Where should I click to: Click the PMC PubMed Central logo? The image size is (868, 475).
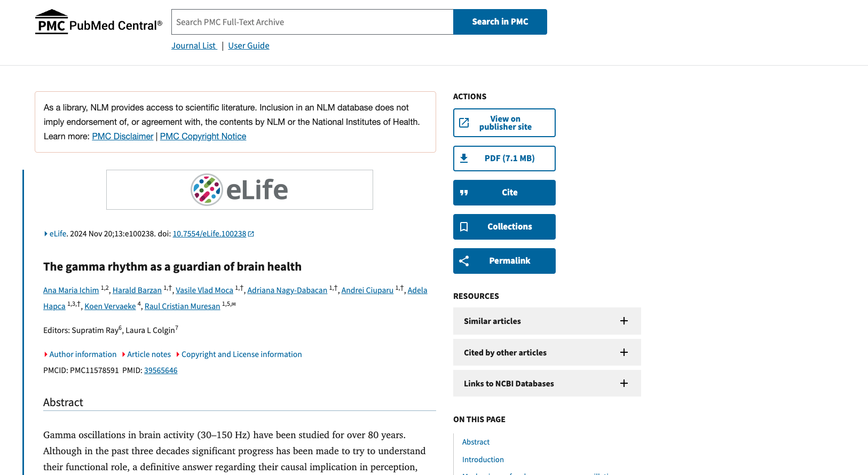click(99, 22)
